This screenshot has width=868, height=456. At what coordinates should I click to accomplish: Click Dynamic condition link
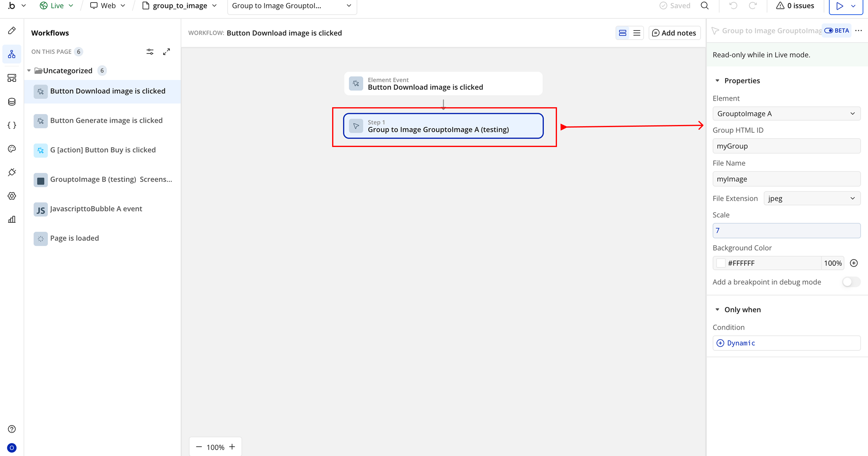tap(741, 343)
